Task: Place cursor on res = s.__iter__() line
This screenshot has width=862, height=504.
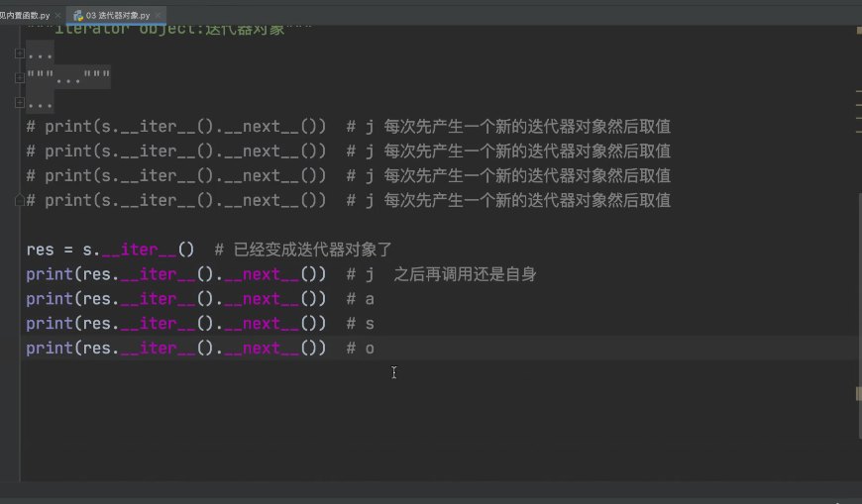Action: tap(209, 250)
